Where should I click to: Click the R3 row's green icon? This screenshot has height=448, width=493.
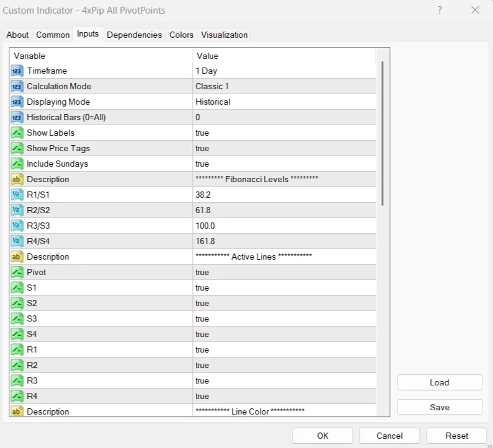click(17, 380)
